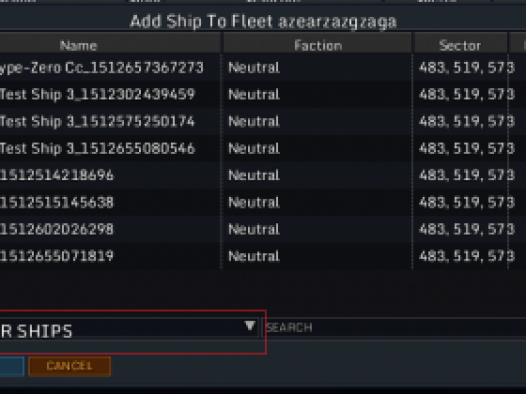This screenshot has height=394, width=526.
Task: Click the orange CANCEL button
Action: 70,366
